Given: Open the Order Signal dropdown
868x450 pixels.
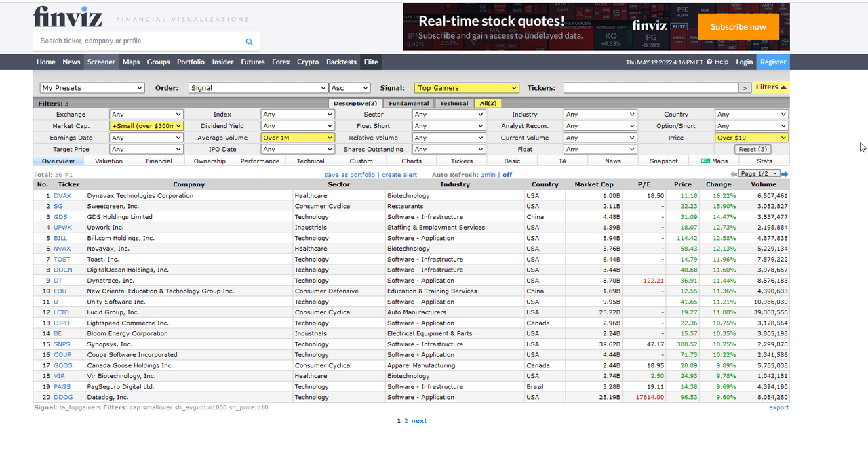Looking at the screenshot, I should pyautogui.click(x=258, y=88).
